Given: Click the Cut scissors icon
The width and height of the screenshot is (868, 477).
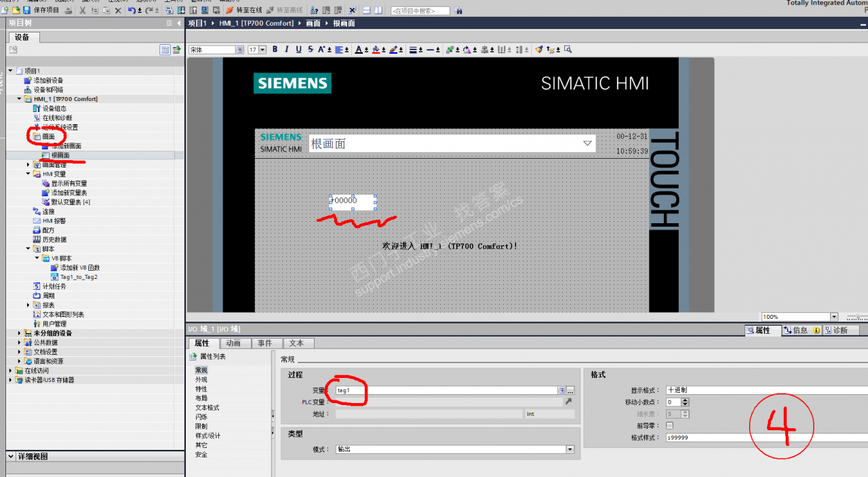Looking at the screenshot, I should pos(83,10).
